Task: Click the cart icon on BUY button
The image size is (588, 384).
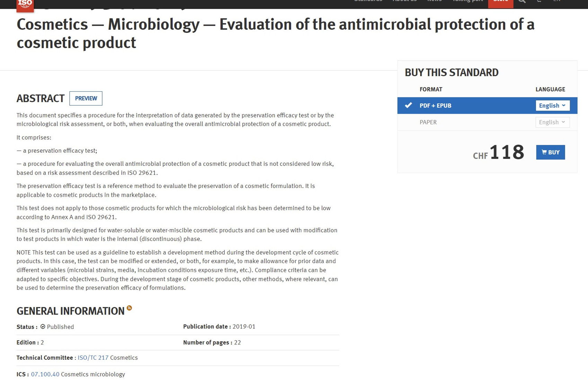Action: [x=544, y=152]
